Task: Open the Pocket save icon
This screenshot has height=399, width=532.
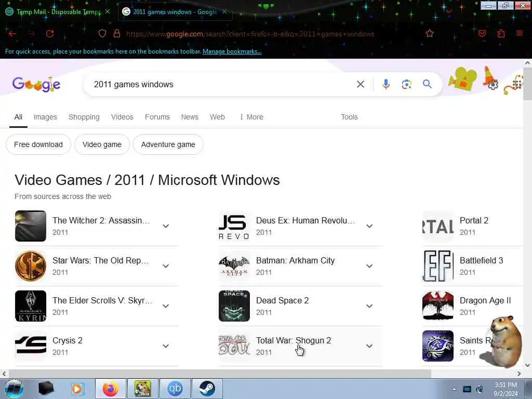Action: point(482,34)
